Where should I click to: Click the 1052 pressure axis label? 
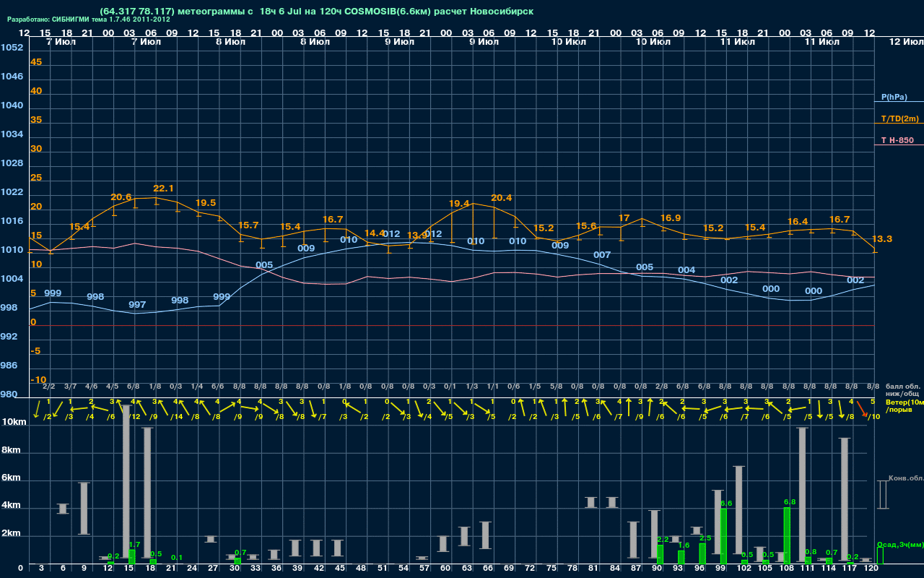[x=12, y=48]
